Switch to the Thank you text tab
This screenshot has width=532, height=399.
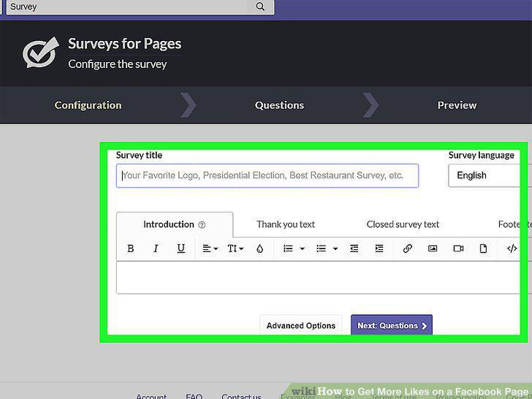286,224
